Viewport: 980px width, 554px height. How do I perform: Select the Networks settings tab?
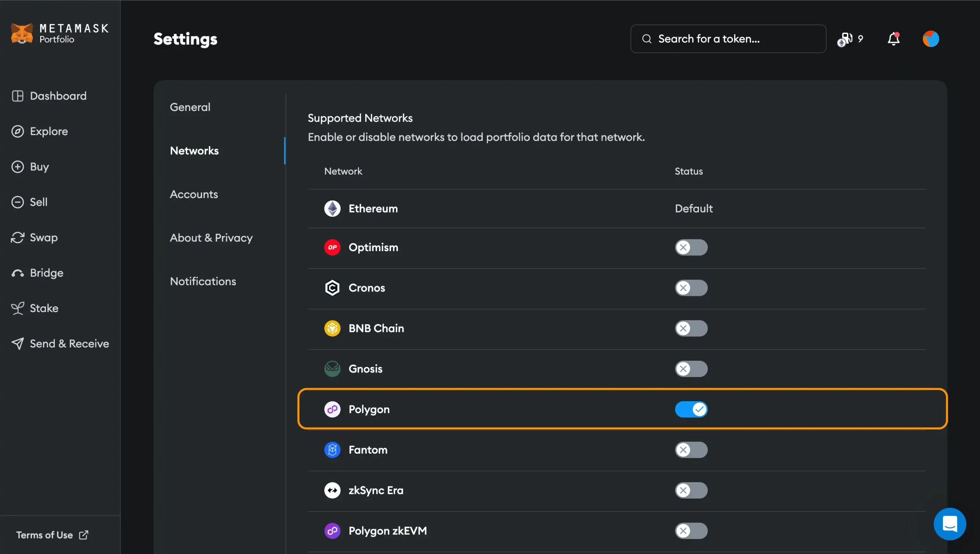click(194, 150)
